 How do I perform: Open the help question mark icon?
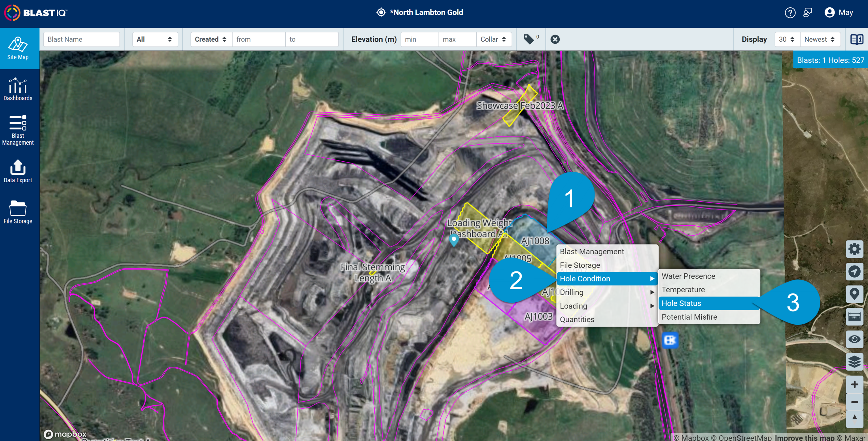pyautogui.click(x=790, y=13)
